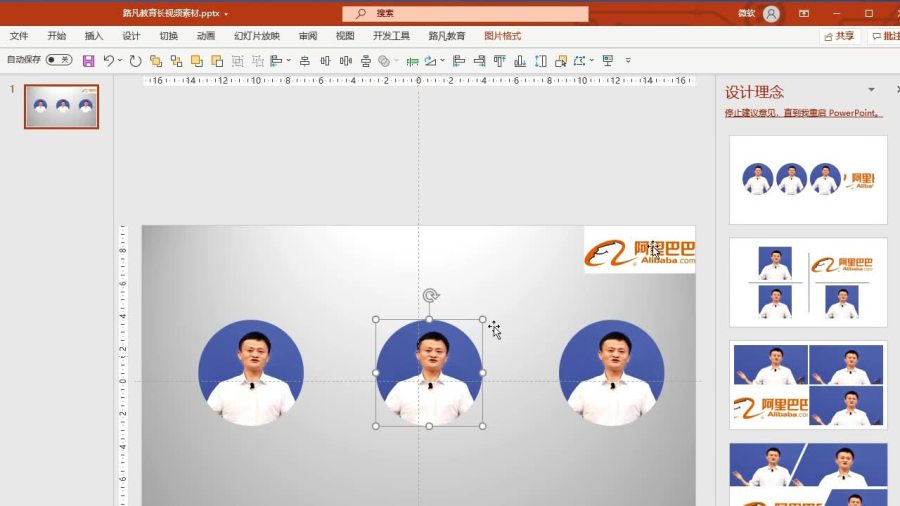
Task: Expand the Undo history arrow
Action: pyautogui.click(x=119, y=60)
